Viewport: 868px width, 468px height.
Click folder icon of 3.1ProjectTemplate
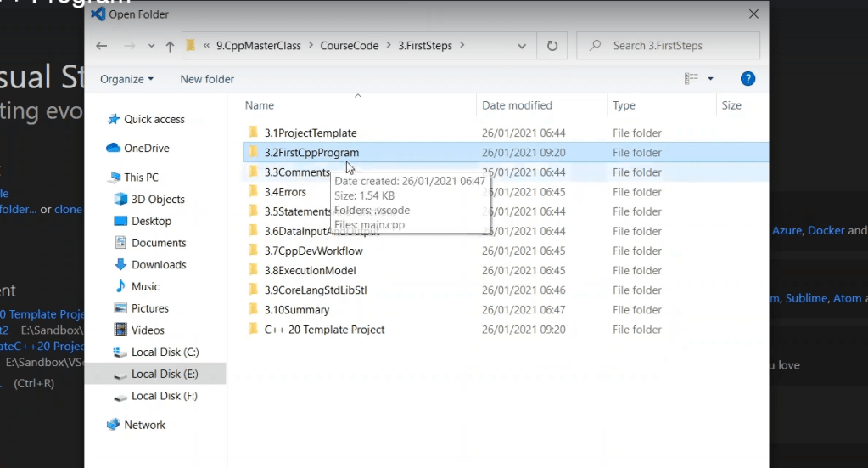click(253, 132)
